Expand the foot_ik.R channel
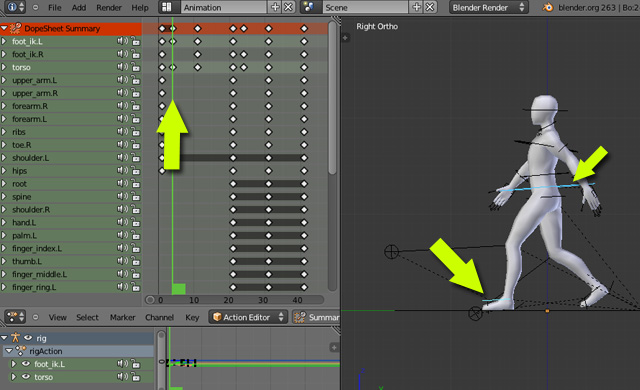Screen dimensions: 640x390 point(4,54)
